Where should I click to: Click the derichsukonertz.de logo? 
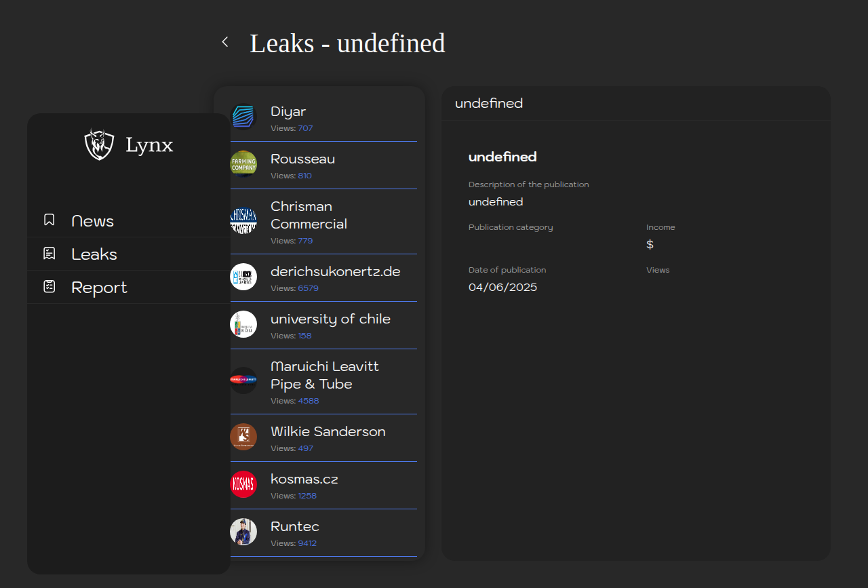coord(243,277)
